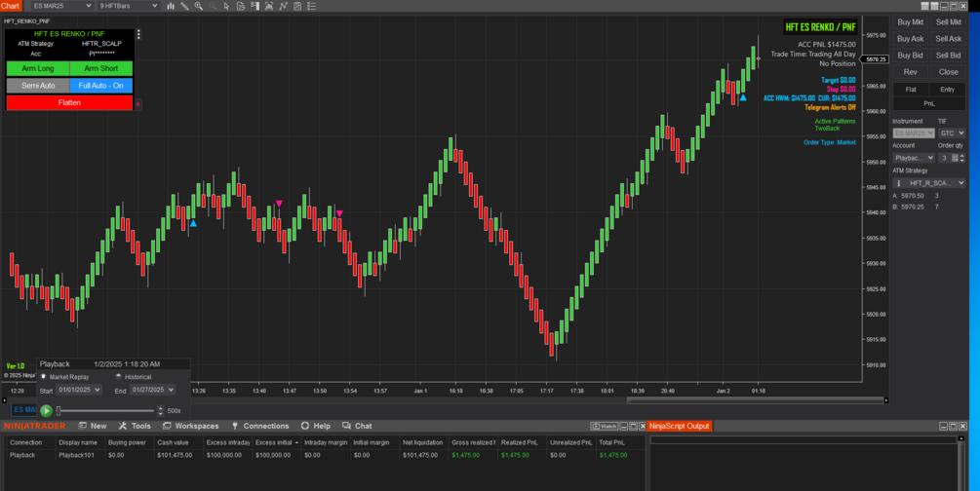This screenshot has height=491, width=980.
Task: Open the ATM Strategy HFT_R_SCA dropdown
Action: tap(929, 183)
